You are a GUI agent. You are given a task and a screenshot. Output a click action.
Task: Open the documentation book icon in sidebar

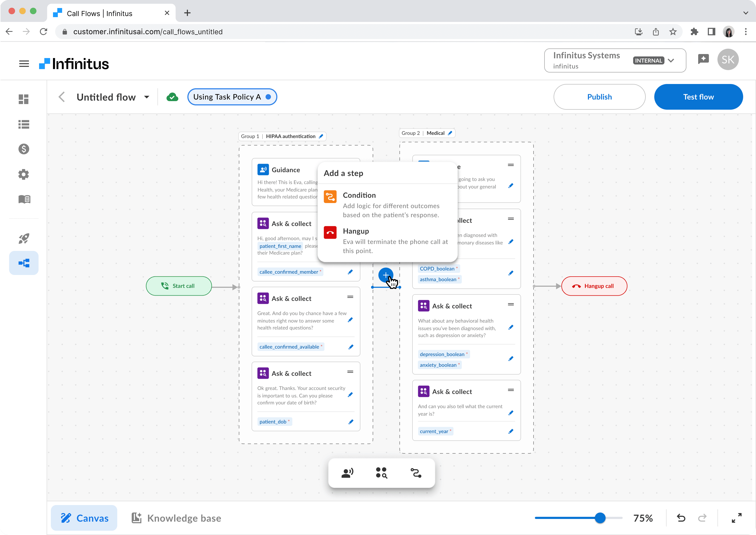coord(24,199)
